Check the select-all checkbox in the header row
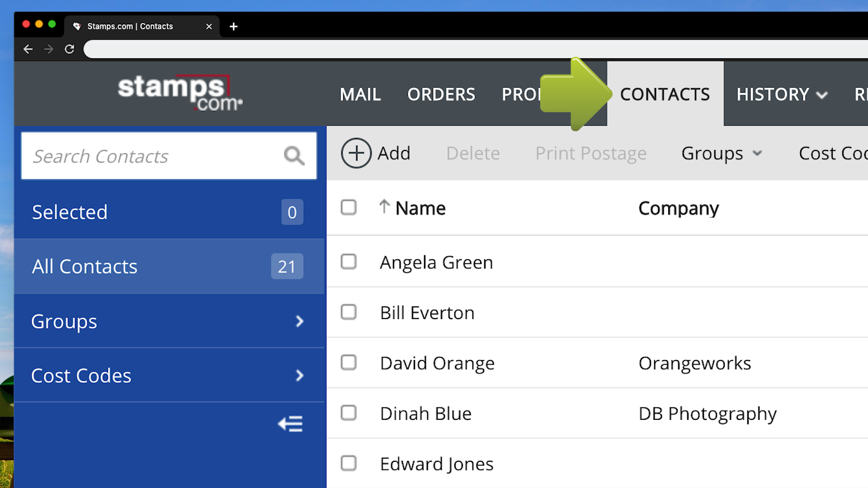This screenshot has width=868, height=488. (349, 207)
